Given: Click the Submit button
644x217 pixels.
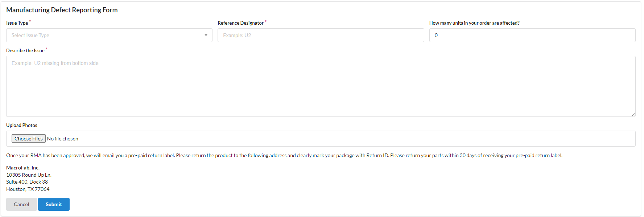Looking at the screenshot, I should coord(54,204).
